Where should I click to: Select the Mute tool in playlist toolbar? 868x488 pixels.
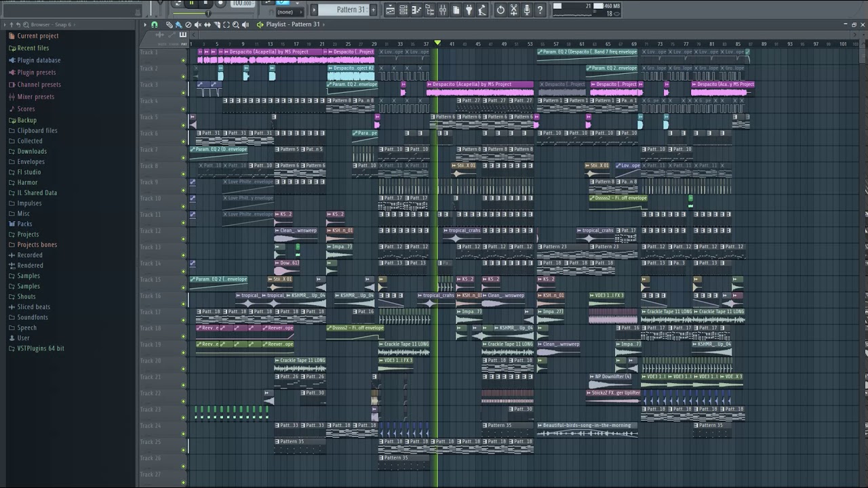tap(197, 24)
